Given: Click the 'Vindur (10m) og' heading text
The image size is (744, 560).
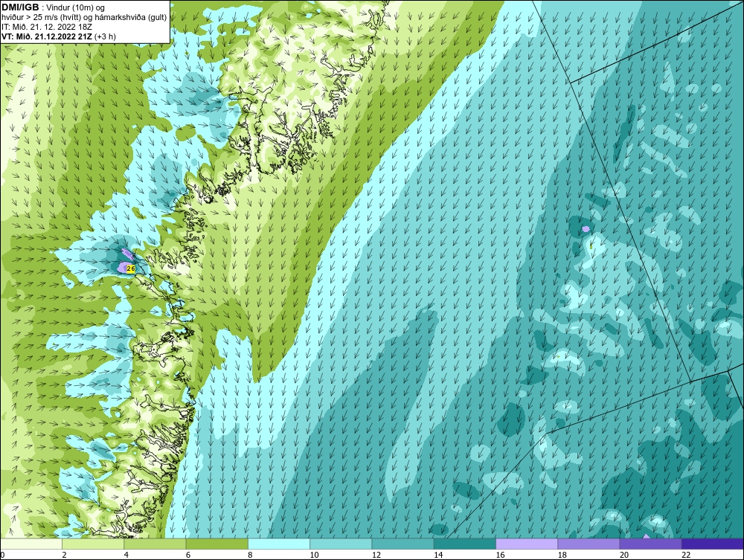Looking at the screenshot, I should 76,7.
